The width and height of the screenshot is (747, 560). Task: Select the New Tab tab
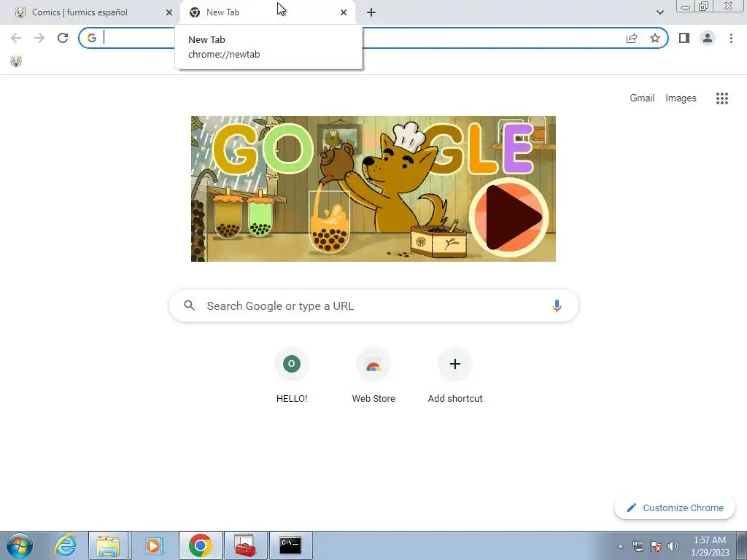coord(268,12)
